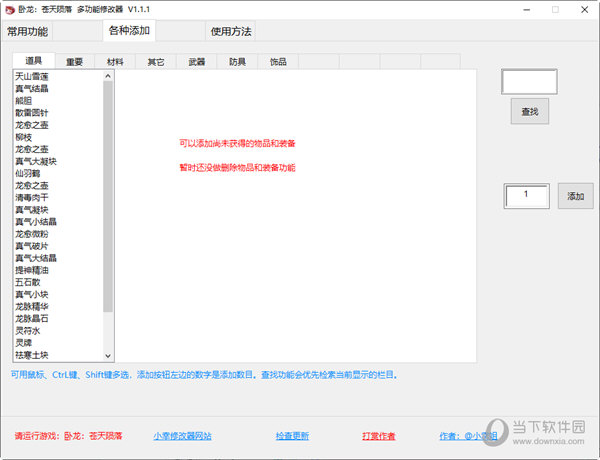Select the 武器 category tab
This screenshot has height=460, width=600.
click(197, 62)
